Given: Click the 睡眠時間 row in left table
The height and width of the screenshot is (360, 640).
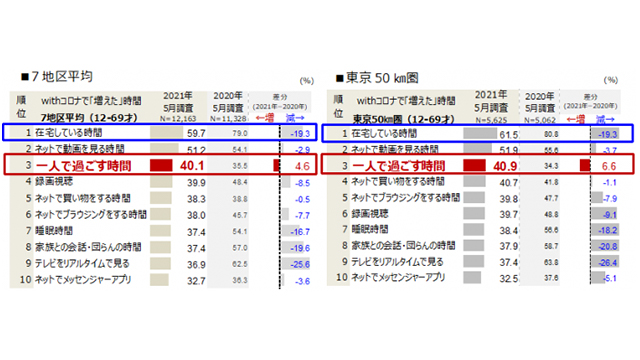Looking at the screenshot, I should tap(160, 231).
